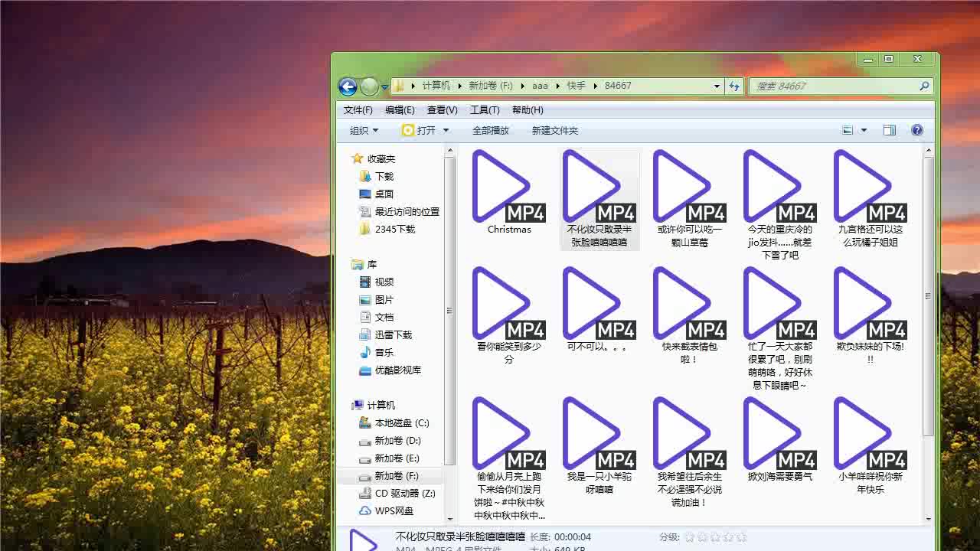Open 下载 in favorites
The width and height of the screenshot is (980, 551).
(377, 176)
